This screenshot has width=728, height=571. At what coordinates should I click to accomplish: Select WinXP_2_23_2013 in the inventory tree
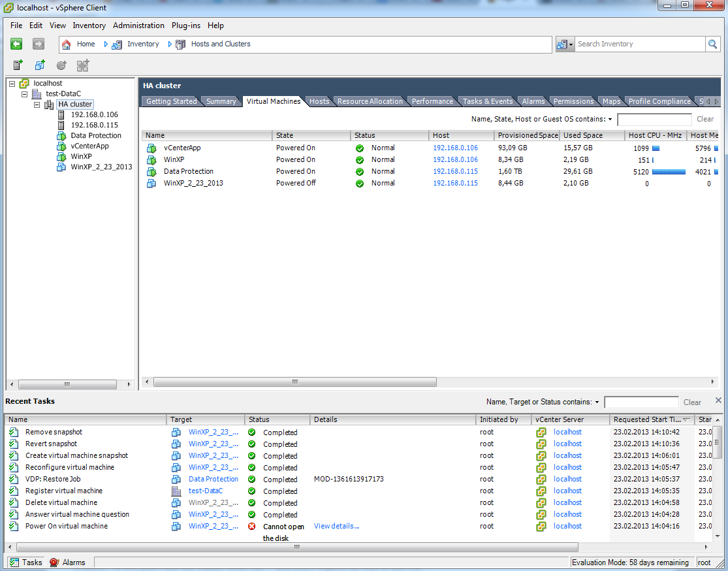101,167
